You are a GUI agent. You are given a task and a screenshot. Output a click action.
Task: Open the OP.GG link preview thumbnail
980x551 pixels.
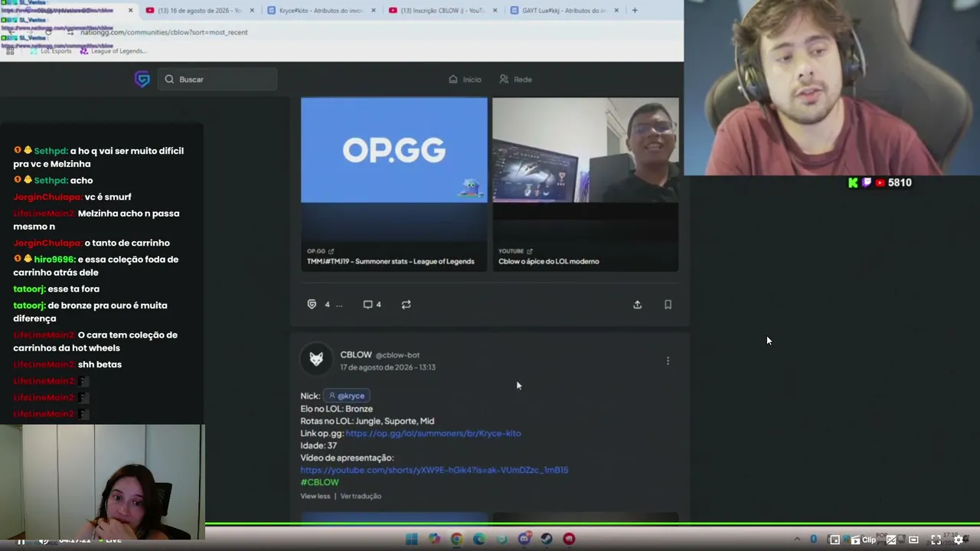tap(394, 150)
